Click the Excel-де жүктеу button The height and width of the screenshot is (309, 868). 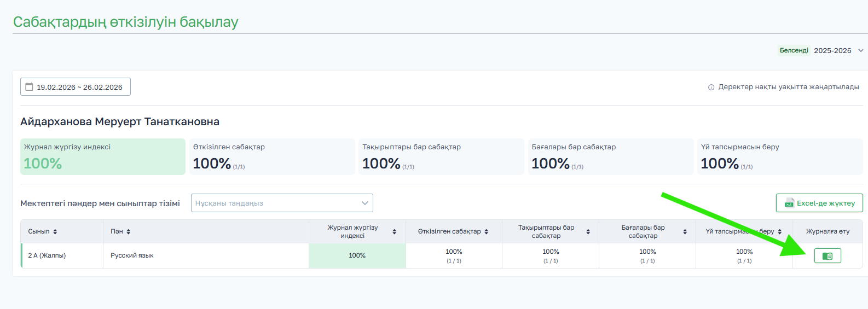[819, 203]
